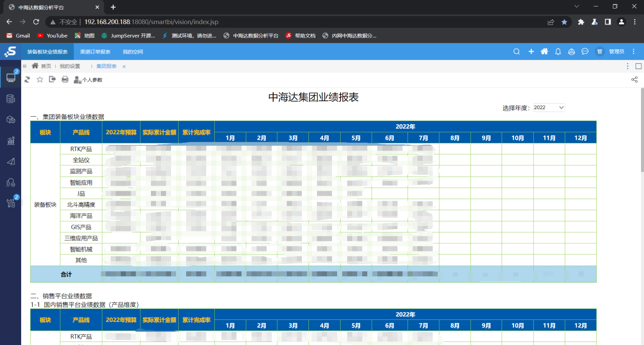Open the 我的空间 menu tab

[133, 52]
